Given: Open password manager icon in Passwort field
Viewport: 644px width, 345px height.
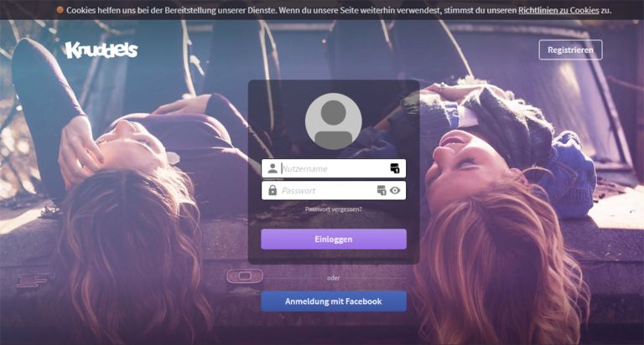Looking at the screenshot, I should (x=382, y=190).
